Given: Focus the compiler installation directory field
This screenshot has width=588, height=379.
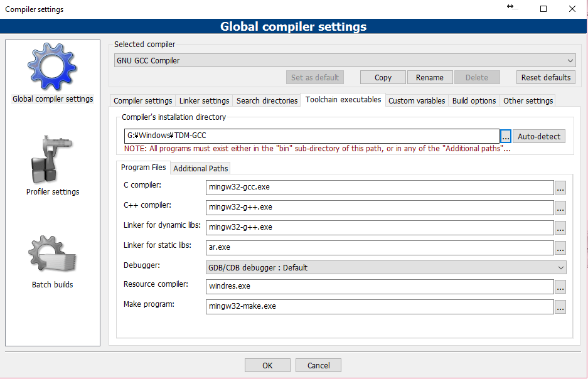Looking at the screenshot, I should (312, 136).
